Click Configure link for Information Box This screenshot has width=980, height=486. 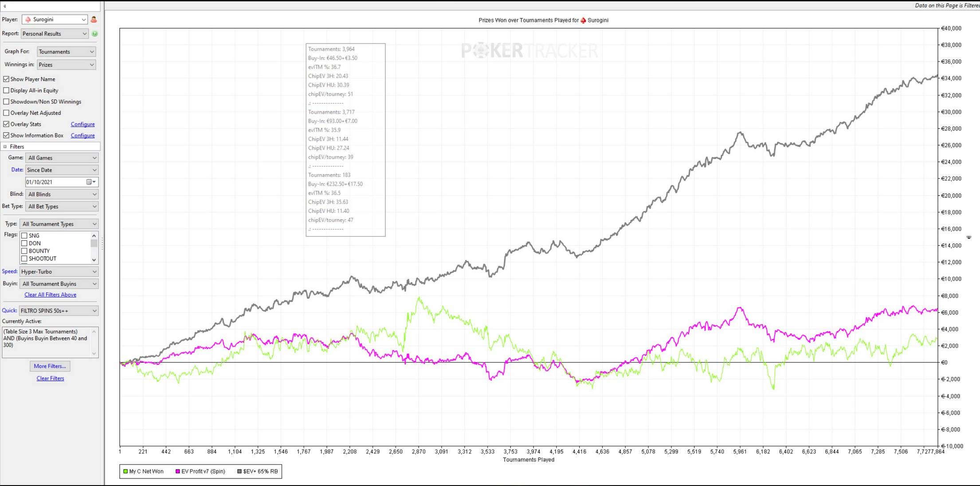[83, 136]
